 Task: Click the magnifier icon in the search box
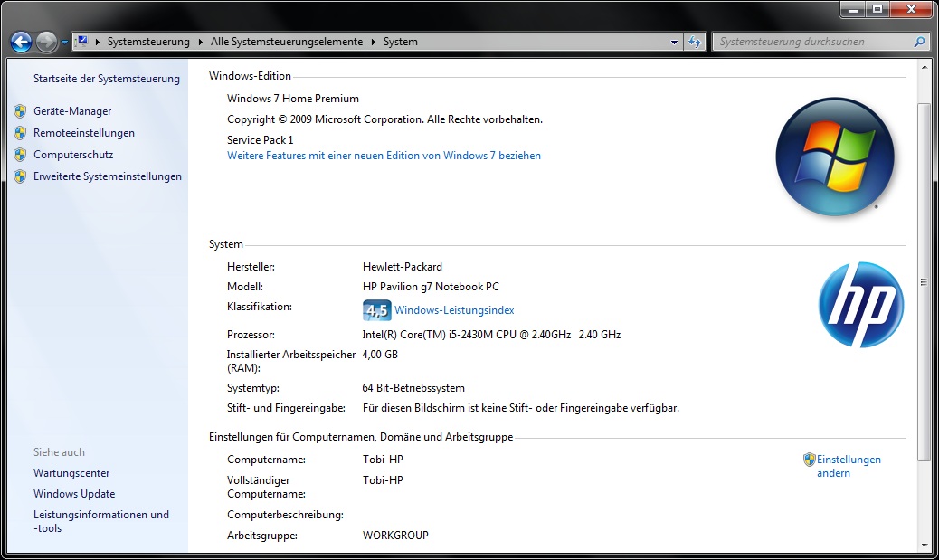click(919, 42)
